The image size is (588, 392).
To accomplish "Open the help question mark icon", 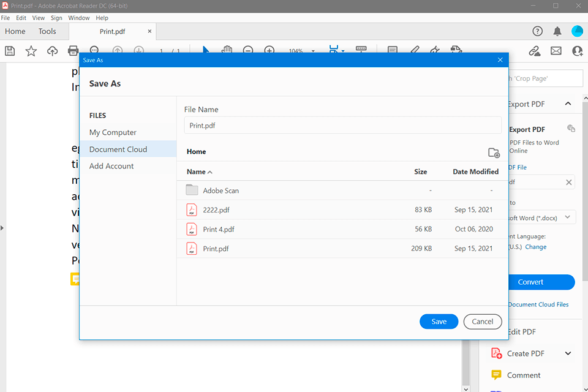I will pyautogui.click(x=537, y=31).
